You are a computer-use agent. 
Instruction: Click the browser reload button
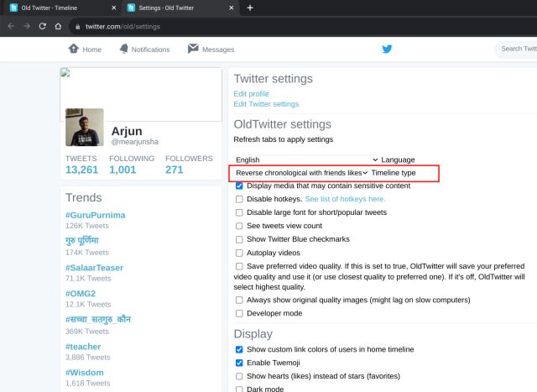click(41, 26)
